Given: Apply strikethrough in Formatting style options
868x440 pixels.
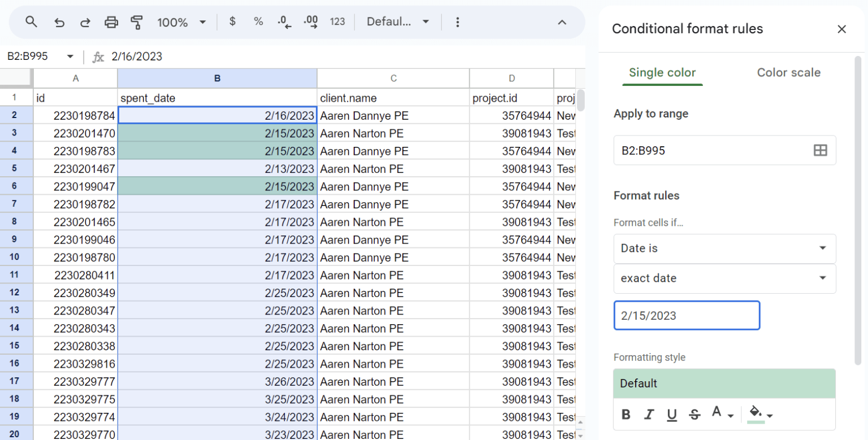Looking at the screenshot, I should pos(694,414).
